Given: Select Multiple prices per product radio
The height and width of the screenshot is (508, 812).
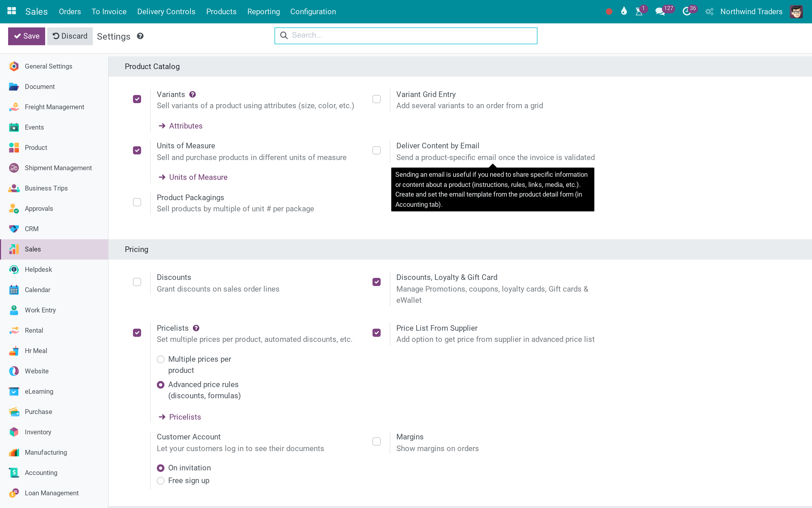Looking at the screenshot, I should pos(161,359).
